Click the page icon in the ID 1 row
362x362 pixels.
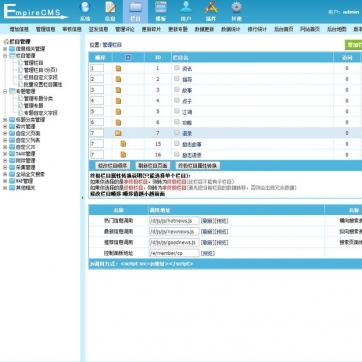(x=118, y=69)
